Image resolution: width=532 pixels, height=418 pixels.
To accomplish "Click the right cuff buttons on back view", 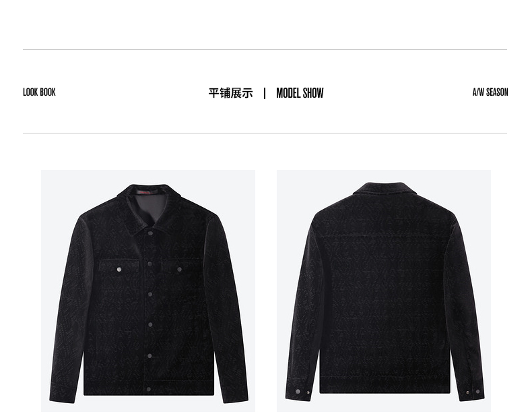I will [x=473, y=392].
